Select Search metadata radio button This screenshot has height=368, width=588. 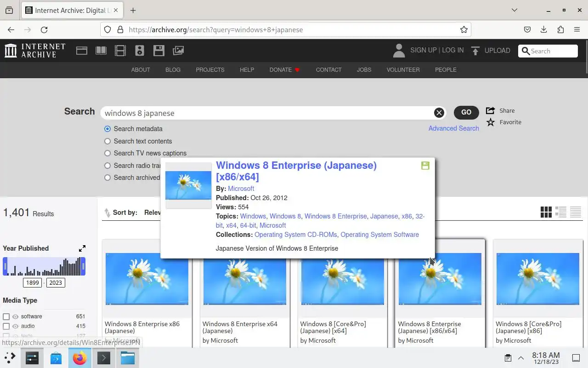click(107, 129)
